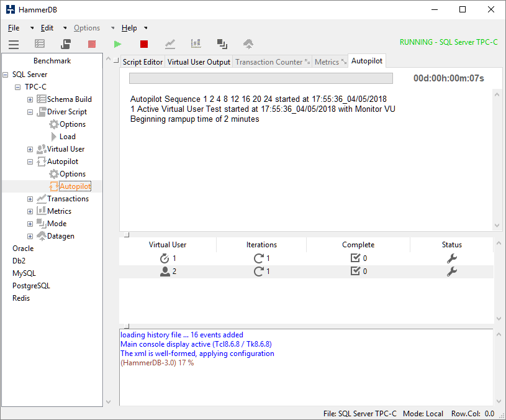The width and height of the screenshot is (506, 420).
Task: Click the dropdown arrow beside Help
Action: point(146,28)
